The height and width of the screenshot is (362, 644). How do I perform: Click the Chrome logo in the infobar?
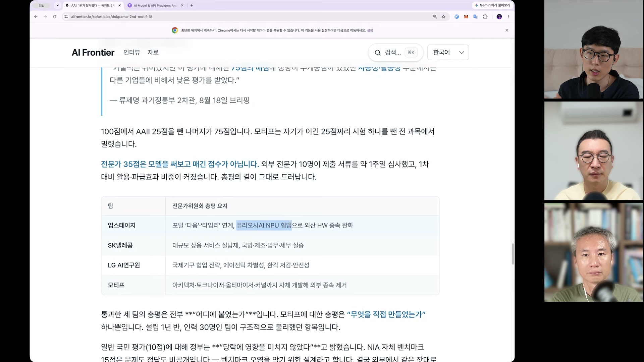pos(175,31)
